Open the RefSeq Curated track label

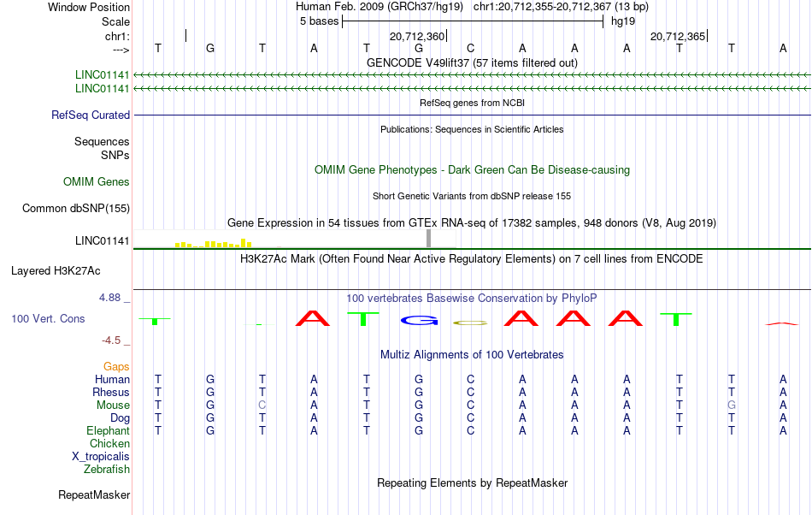(x=91, y=115)
